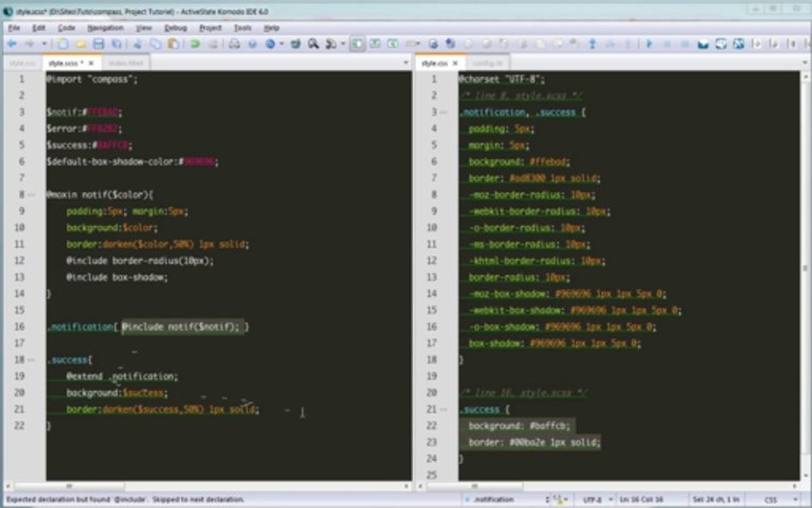Switch to the config.rb tab
812x508 pixels.
tap(488, 63)
